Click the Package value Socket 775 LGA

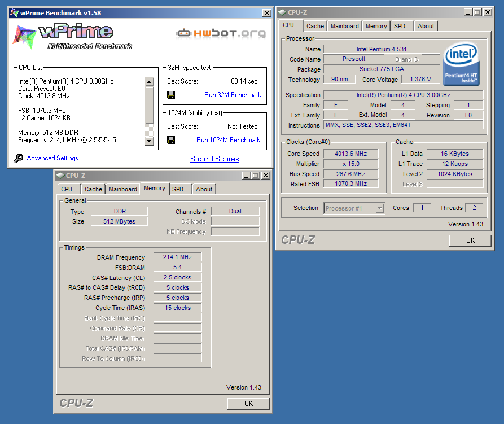pos(382,69)
